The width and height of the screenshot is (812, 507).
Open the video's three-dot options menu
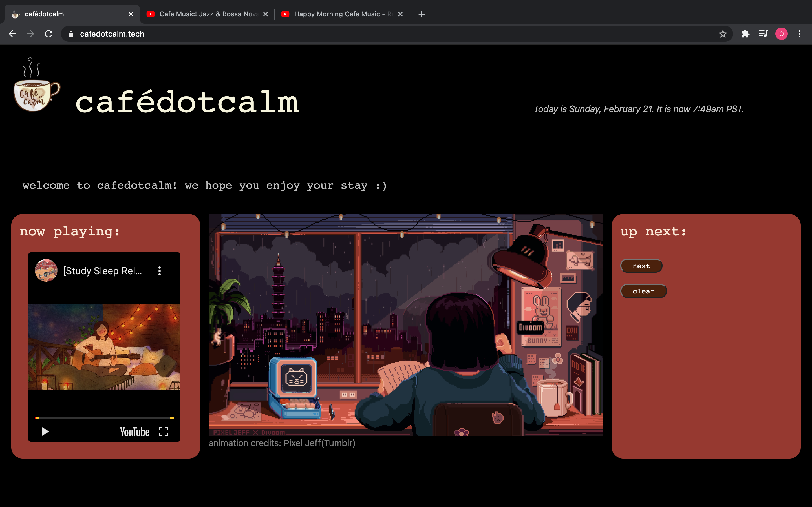(x=160, y=271)
